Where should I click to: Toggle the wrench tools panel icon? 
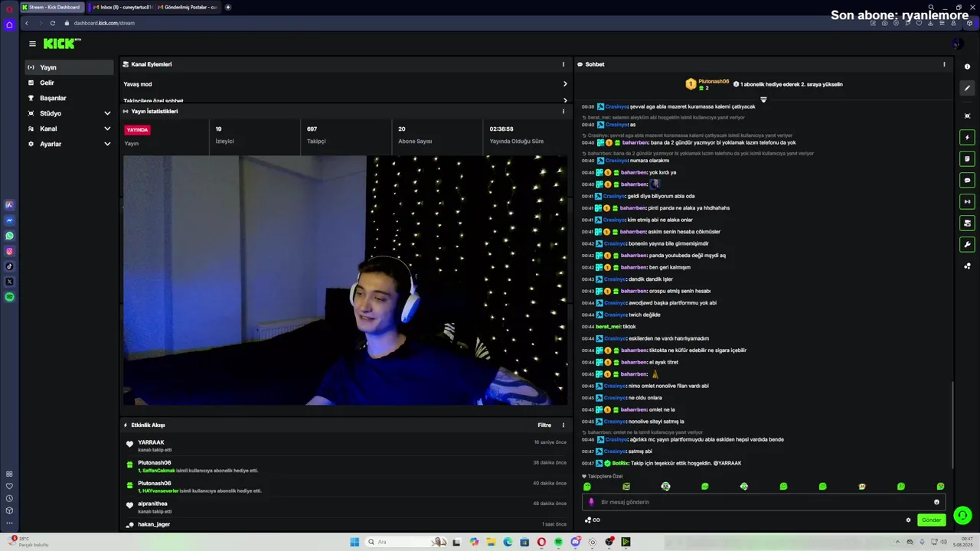click(x=967, y=245)
